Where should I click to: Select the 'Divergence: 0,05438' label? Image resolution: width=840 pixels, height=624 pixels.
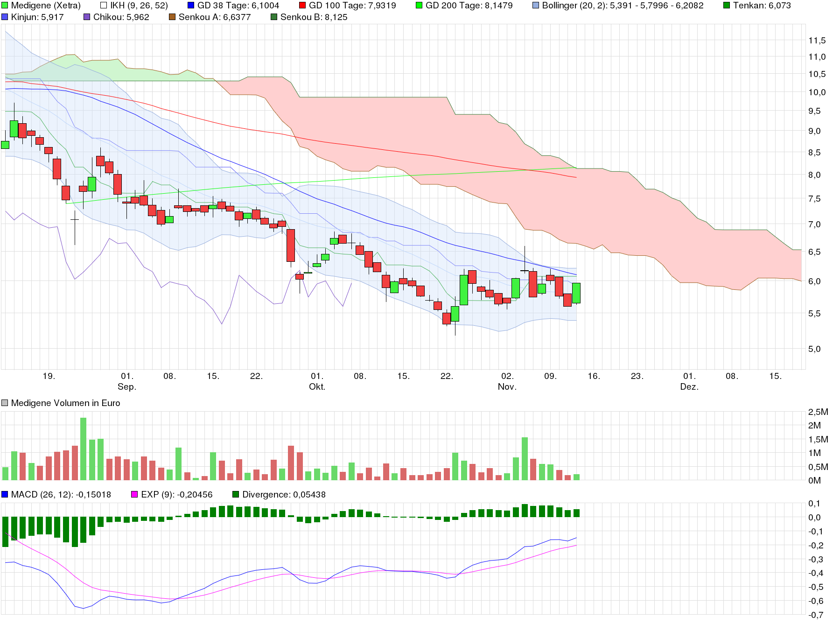point(284,494)
